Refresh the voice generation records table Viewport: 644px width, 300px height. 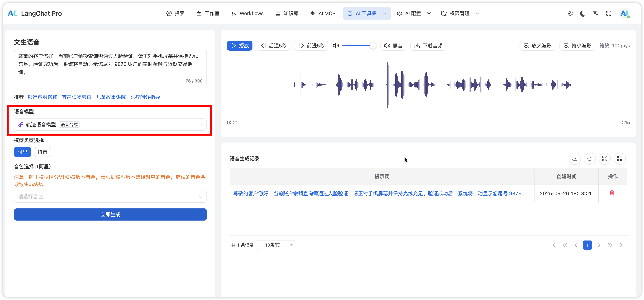click(x=589, y=159)
